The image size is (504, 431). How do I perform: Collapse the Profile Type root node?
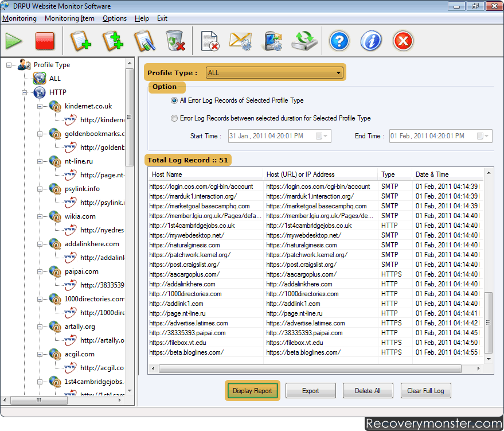(x=9, y=65)
